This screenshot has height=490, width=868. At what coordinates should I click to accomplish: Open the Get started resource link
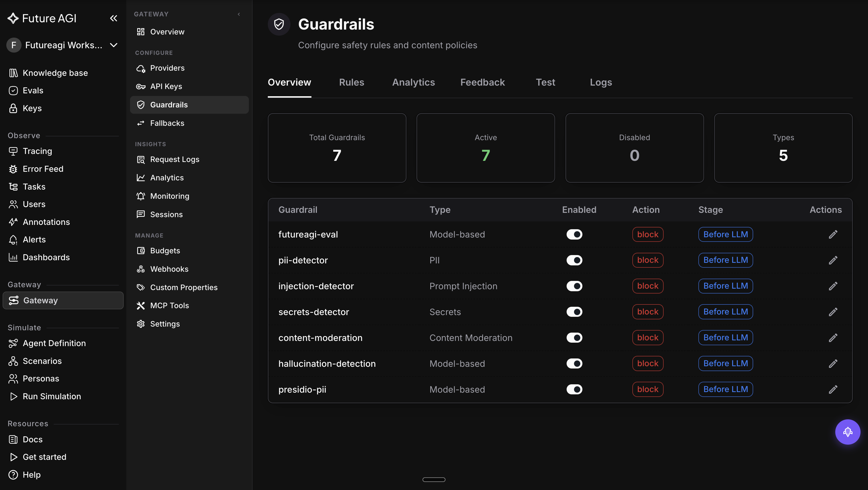[63, 457]
